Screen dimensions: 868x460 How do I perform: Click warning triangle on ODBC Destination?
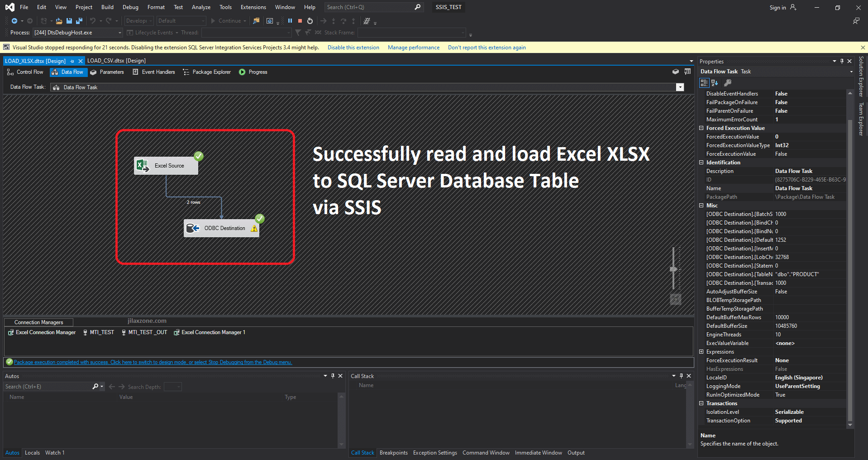(254, 229)
